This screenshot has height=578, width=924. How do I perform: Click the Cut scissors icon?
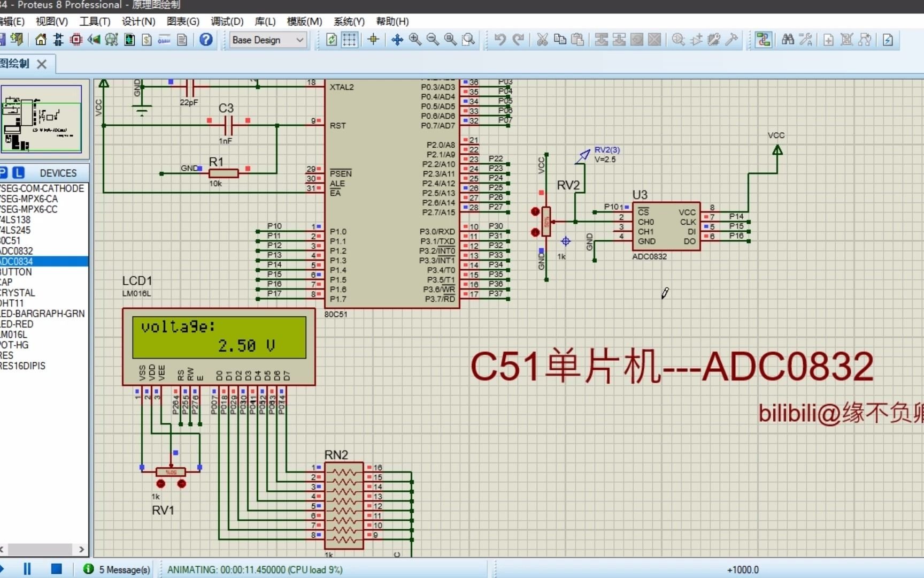point(542,40)
